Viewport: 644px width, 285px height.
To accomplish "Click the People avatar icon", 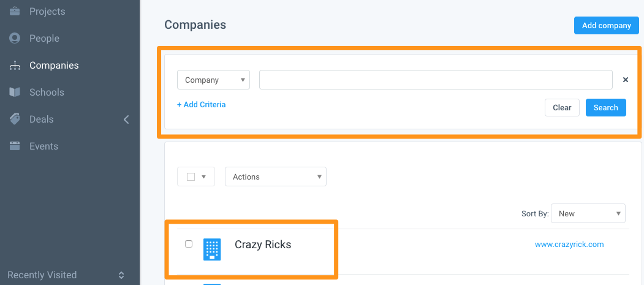I will 15,38.
